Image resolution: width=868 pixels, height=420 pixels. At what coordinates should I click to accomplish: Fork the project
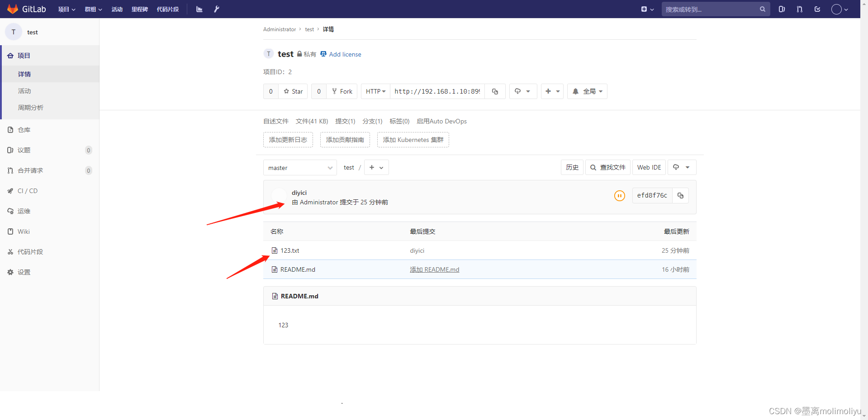(342, 91)
